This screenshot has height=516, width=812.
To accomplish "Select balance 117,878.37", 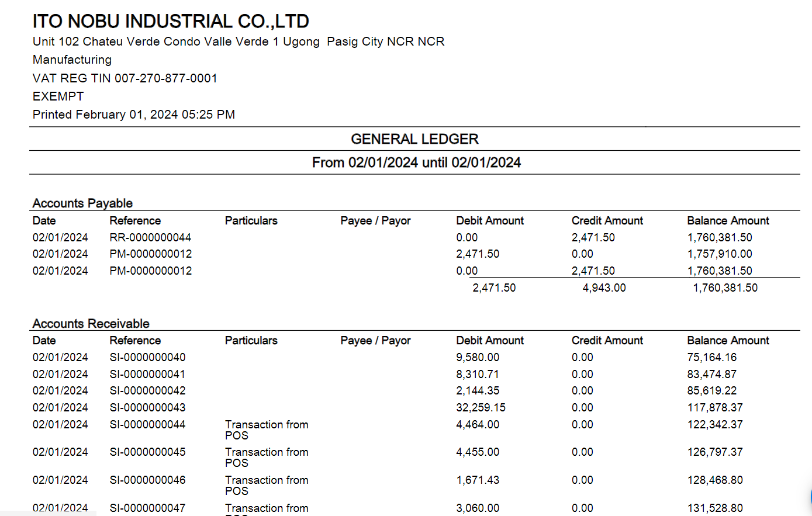I will point(715,408).
